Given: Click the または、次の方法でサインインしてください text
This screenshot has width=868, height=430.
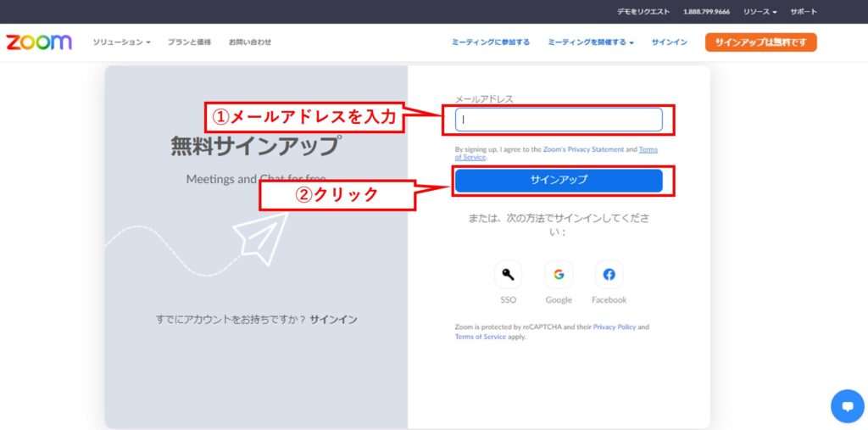Looking at the screenshot, I should pyautogui.click(x=558, y=225).
